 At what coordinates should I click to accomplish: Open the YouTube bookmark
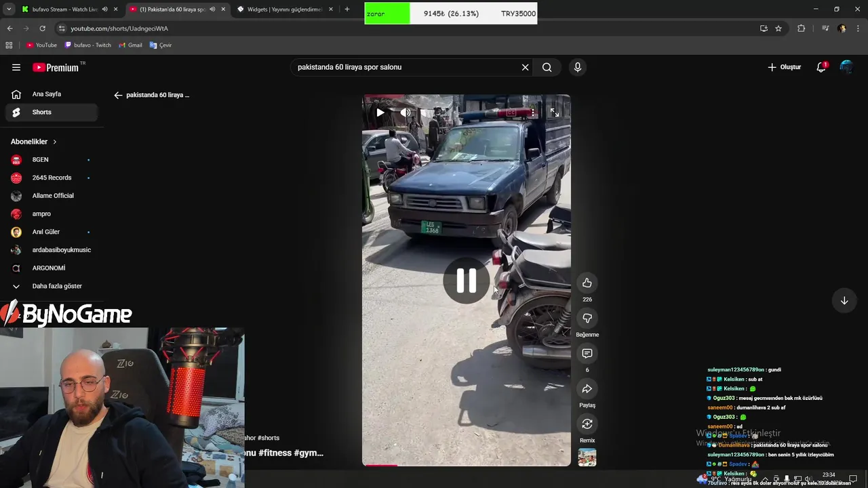point(41,45)
